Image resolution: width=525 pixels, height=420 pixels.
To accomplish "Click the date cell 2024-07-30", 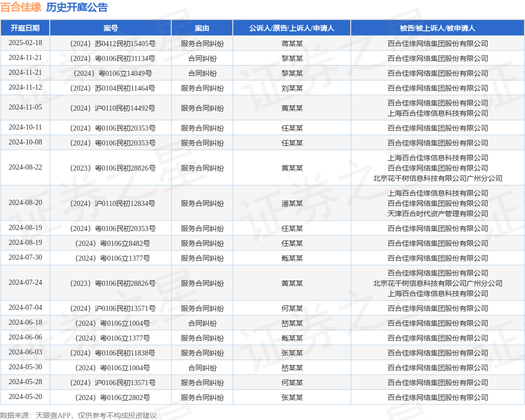I will click(25, 258).
